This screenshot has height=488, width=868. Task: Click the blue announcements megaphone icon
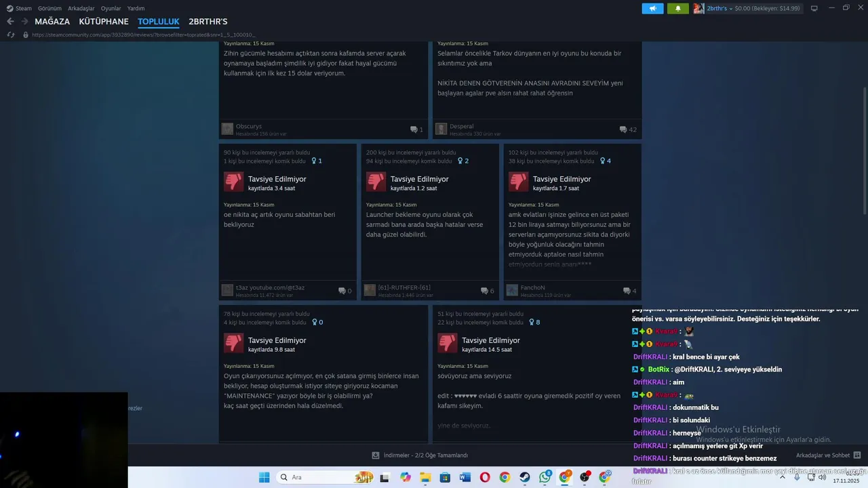[x=652, y=8]
